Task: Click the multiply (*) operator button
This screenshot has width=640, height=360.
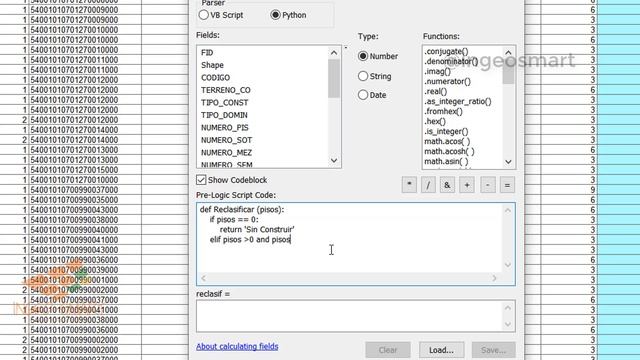Action: coord(409,185)
